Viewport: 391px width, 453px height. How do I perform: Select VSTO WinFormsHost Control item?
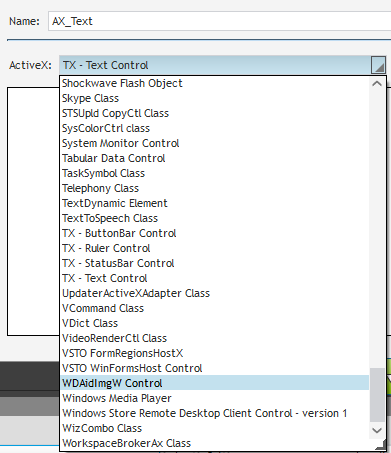[x=215, y=368]
